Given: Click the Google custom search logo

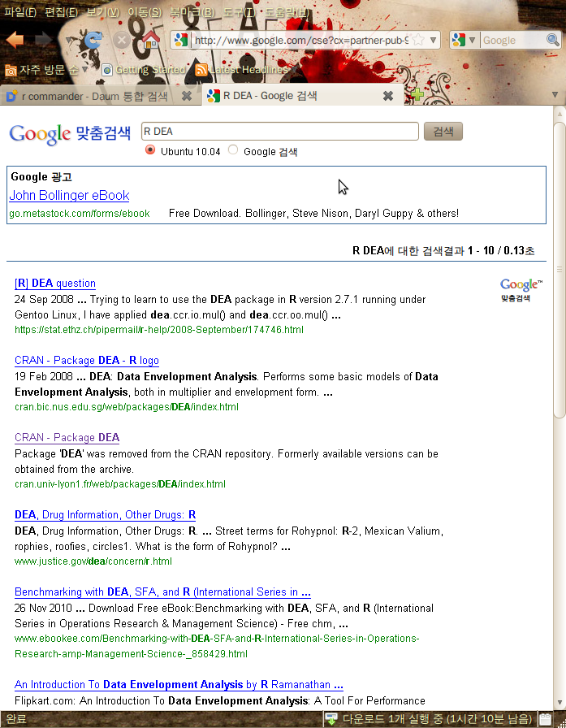Looking at the screenshot, I should (70, 134).
